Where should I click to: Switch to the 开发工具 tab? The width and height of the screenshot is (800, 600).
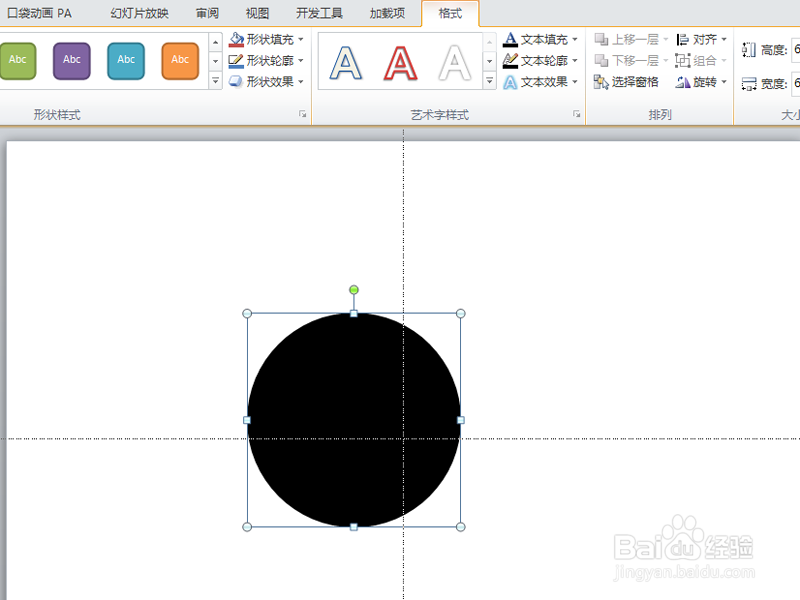coord(319,13)
